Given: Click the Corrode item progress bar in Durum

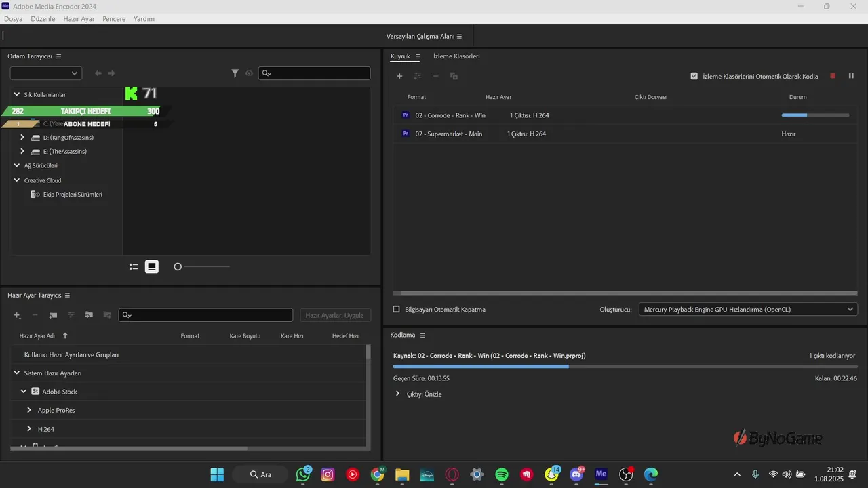Looking at the screenshot, I should 815,115.
